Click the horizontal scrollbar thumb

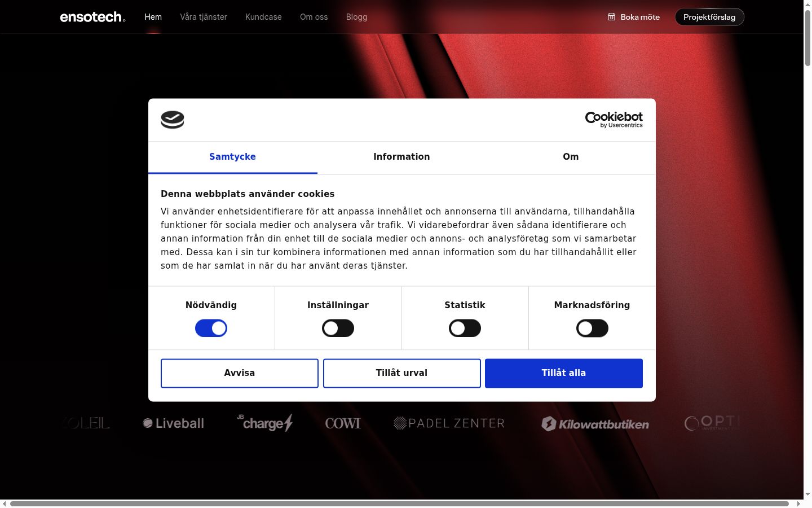(x=399, y=503)
